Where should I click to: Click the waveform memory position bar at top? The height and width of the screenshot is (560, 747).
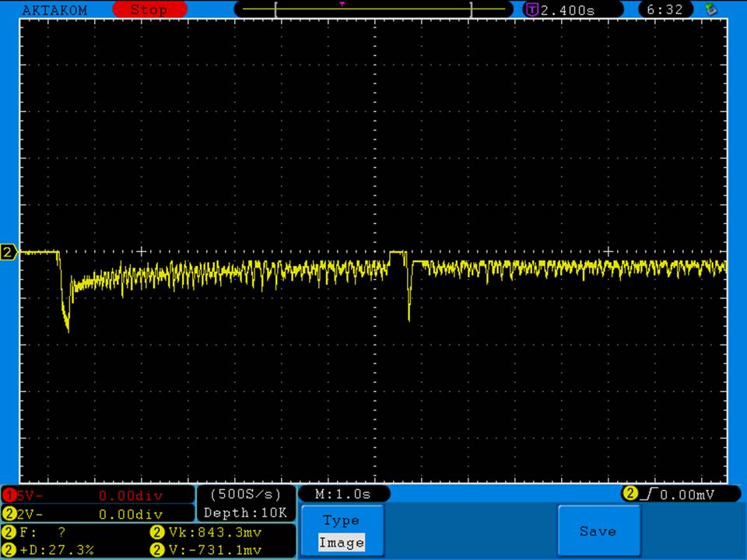click(x=373, y=10)
